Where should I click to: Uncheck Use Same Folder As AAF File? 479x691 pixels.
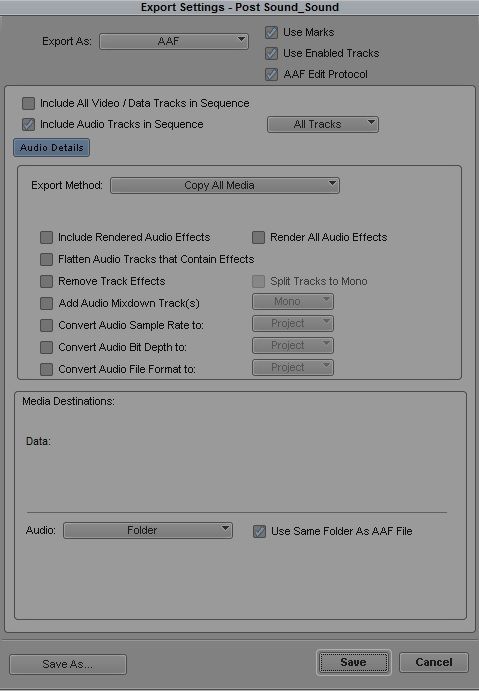click(x=259, y=531)
